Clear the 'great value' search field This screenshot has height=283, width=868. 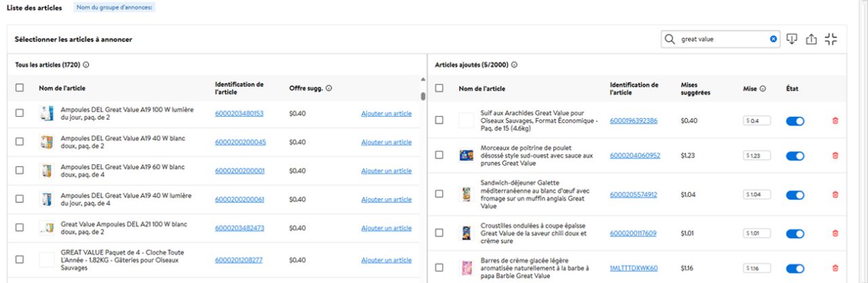(x=773, y=39)
